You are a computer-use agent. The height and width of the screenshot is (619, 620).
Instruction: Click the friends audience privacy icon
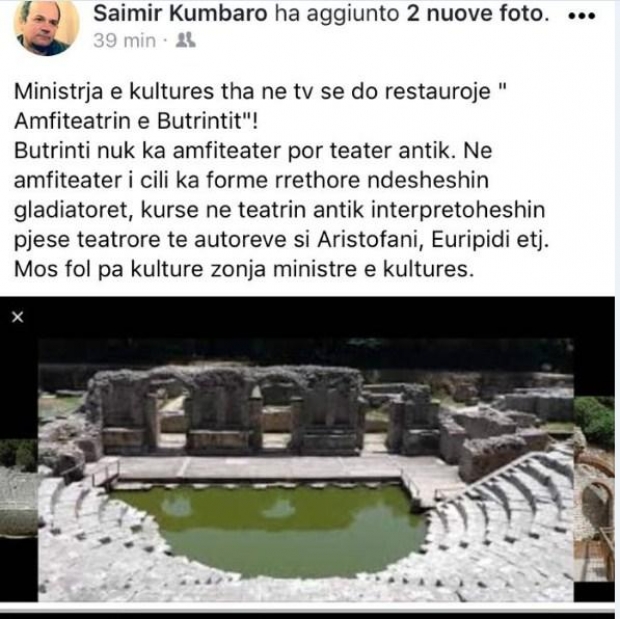185,40
